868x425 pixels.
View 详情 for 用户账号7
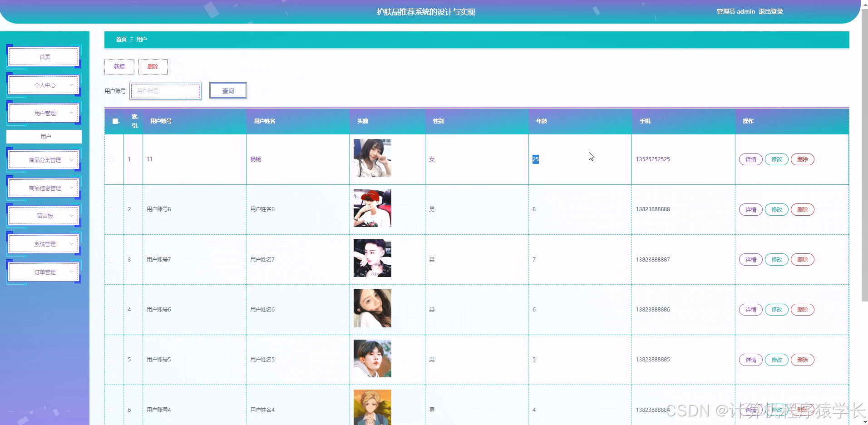click(751, 260)
